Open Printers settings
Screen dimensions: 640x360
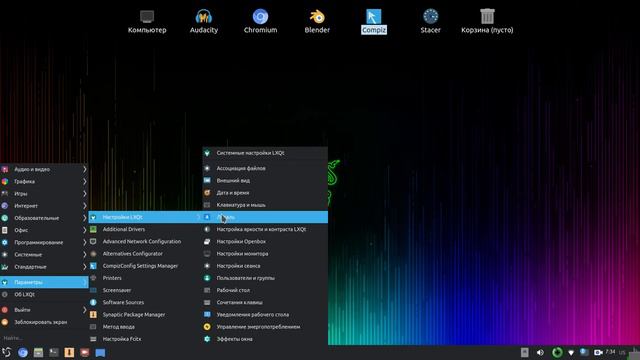(146, 278)
